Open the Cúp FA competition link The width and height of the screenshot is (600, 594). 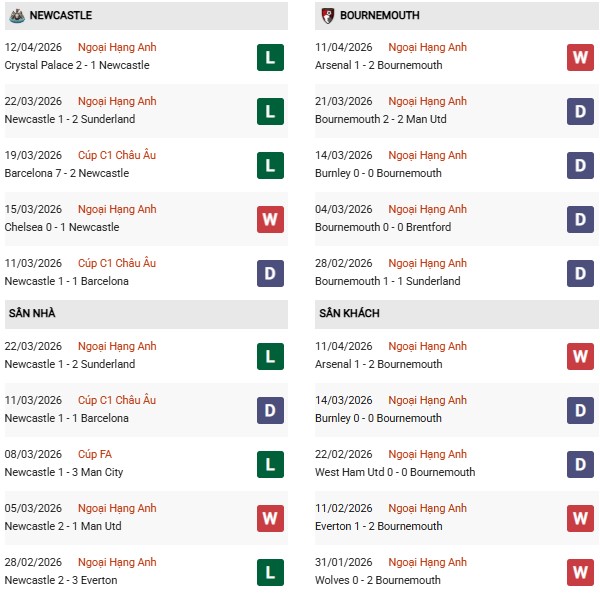[x=98, y=454]
